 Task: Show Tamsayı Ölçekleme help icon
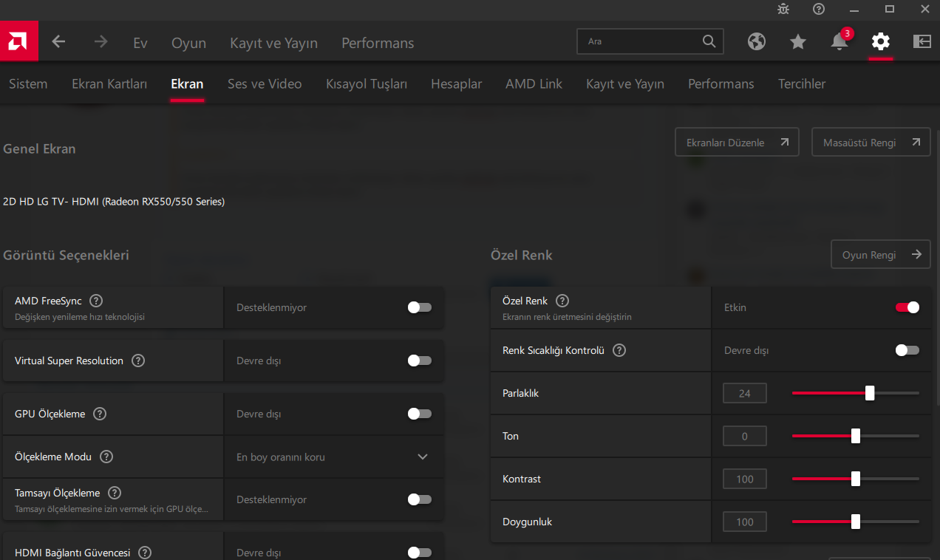pyautogui.click(x=115, y=493)
